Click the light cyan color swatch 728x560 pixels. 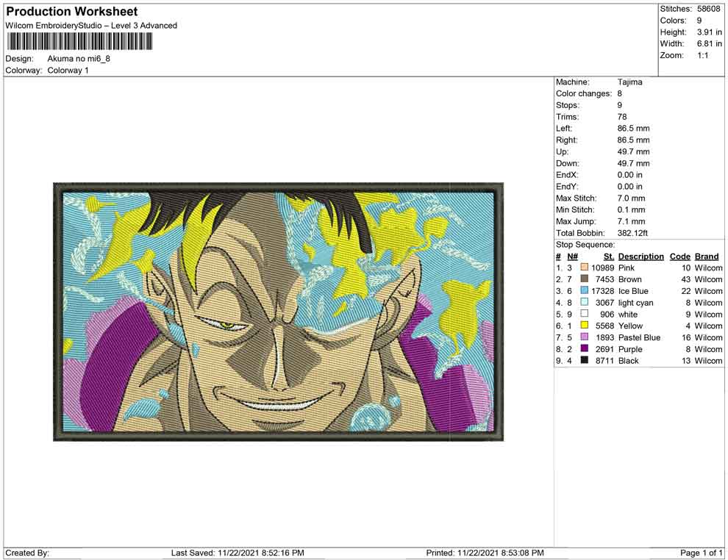pos(585,302)
